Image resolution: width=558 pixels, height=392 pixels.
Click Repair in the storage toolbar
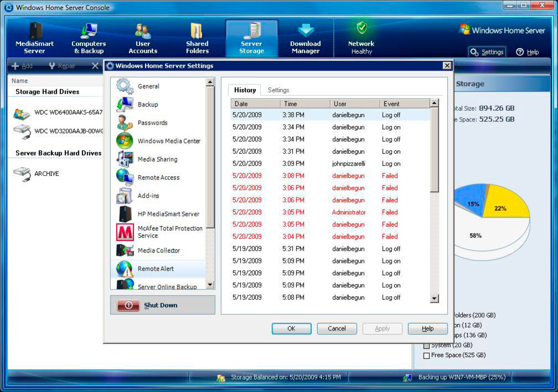62,66
